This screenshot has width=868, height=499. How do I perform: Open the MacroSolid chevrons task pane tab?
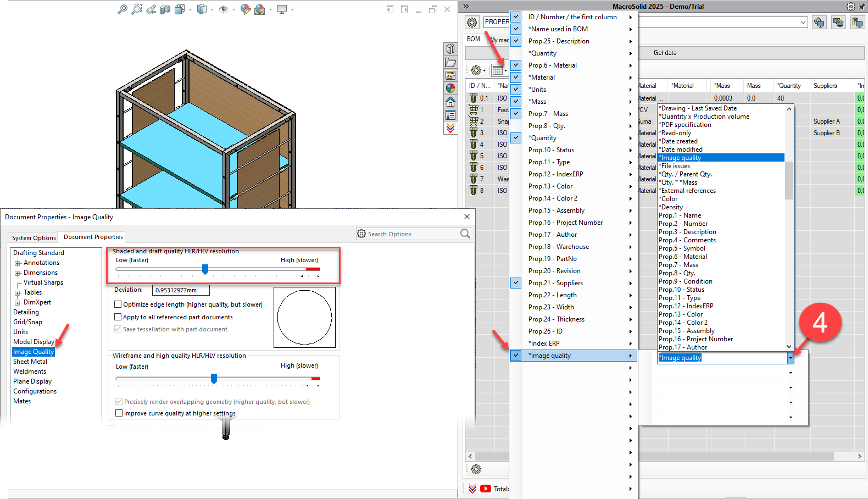pos(450,128)
